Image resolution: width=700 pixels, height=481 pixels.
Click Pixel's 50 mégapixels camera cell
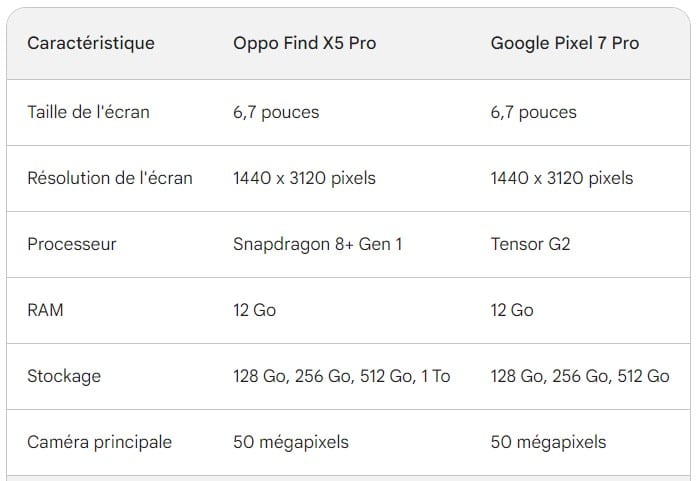tap(548, 442)
